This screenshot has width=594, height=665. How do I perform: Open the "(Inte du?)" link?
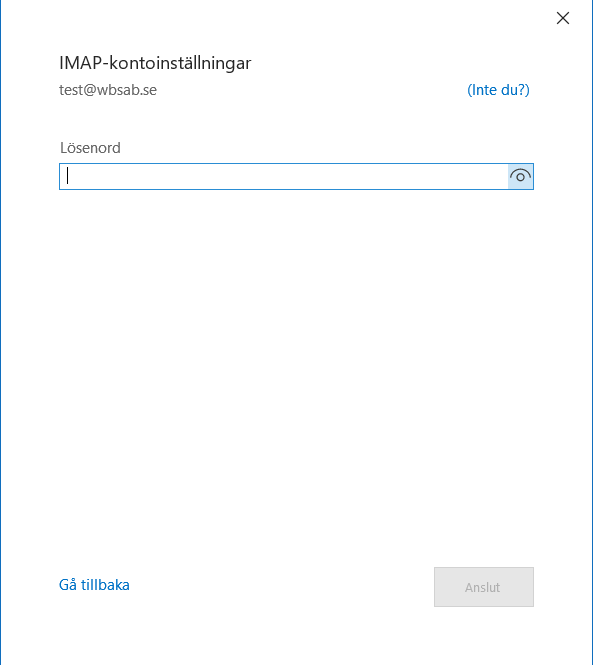point(498,90)
